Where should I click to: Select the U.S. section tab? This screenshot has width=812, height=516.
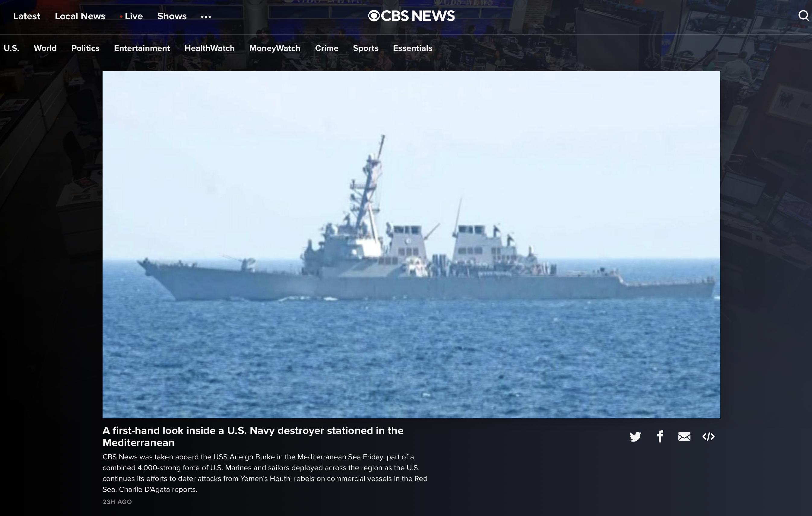pyautogui.click(x=11, y=48)
